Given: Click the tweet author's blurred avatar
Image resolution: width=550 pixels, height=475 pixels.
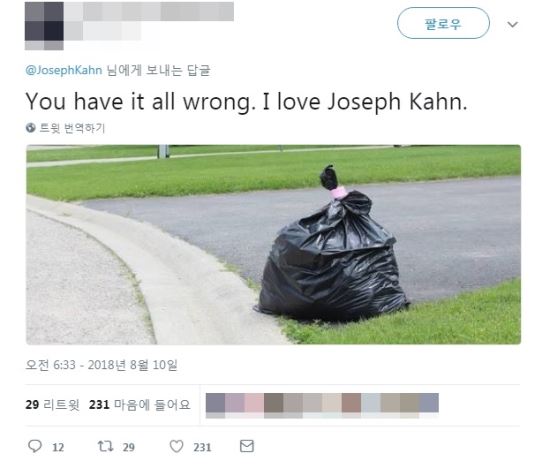Looking at the screenshot, I should tap(44, 26).
